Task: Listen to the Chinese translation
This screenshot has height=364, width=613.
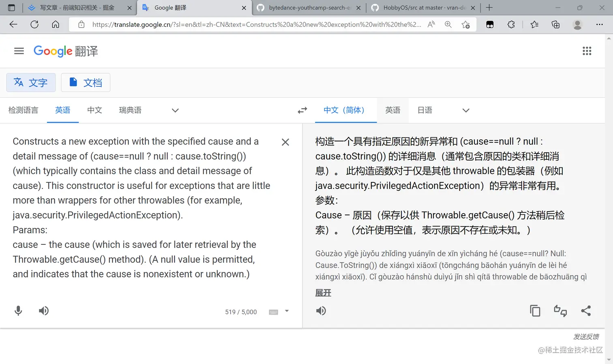Action: [x=321, y=311]
